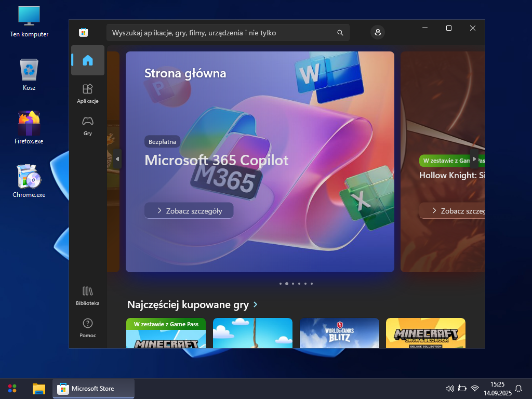This screenshot has height=399, width=532.
Task: Advance carousel with right arrow
Action: click(474, 159)
